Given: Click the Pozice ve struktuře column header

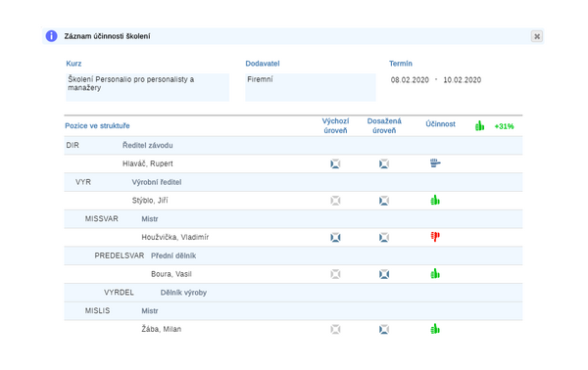Looking at the screenshot, I should pyautogui.click(x=97, y=126).
